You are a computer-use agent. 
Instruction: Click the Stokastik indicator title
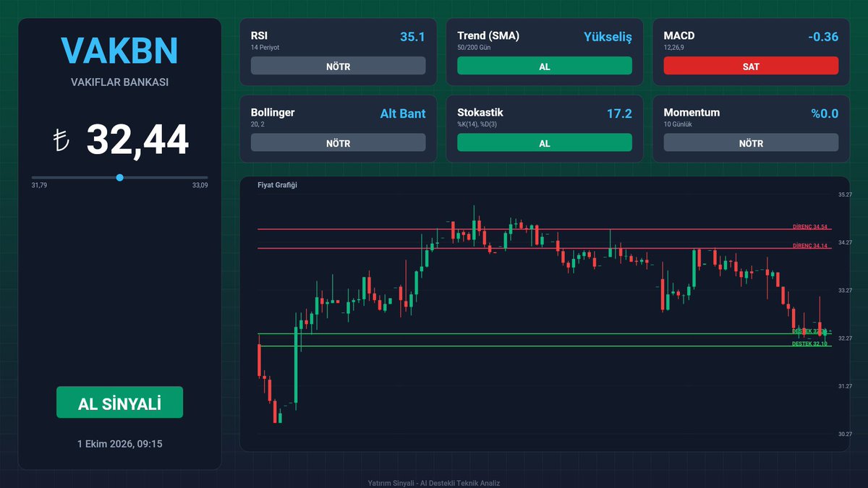tap(480, 113)
